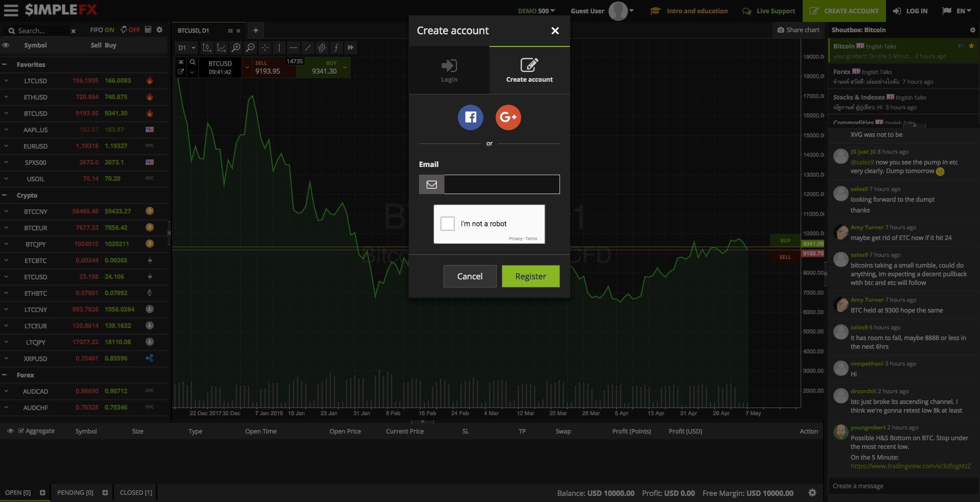Pop out chart in new window
This screenshot has height=502, width=980.
pos(180,72)
